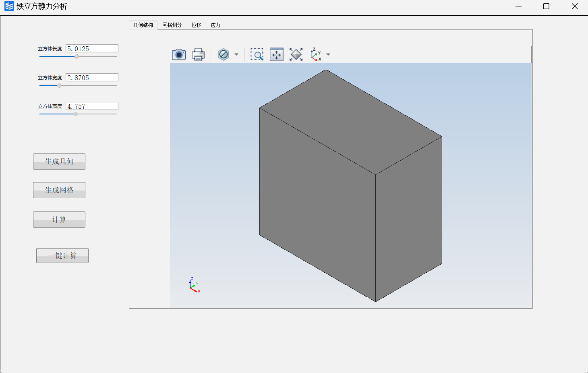The height and width of the screenshot is (373, 588).
Task: Click the 立方体高度 slider handle
Action: coord(76,114)
